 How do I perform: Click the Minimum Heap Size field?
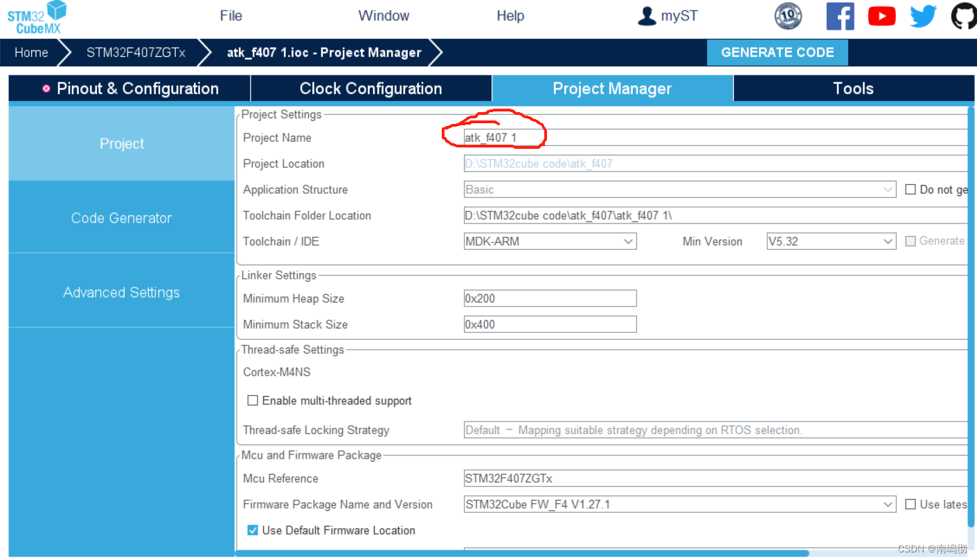tap(550, 298)
